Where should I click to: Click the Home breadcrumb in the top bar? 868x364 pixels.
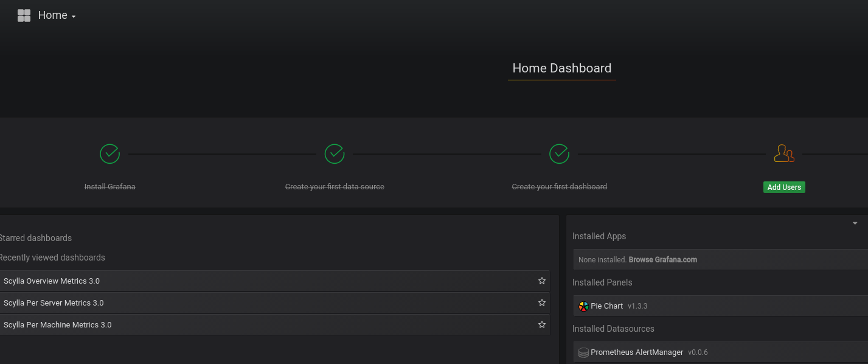[54, 15]
